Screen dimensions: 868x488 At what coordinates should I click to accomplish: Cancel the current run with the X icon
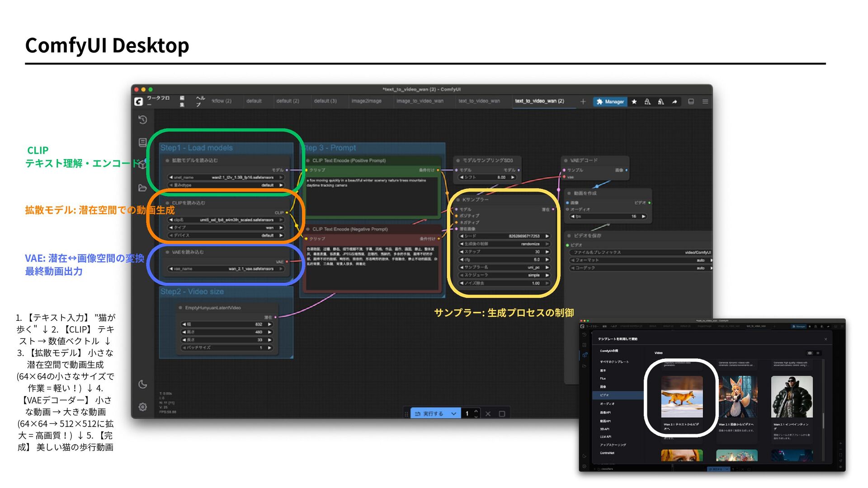(x=488, y=413)
